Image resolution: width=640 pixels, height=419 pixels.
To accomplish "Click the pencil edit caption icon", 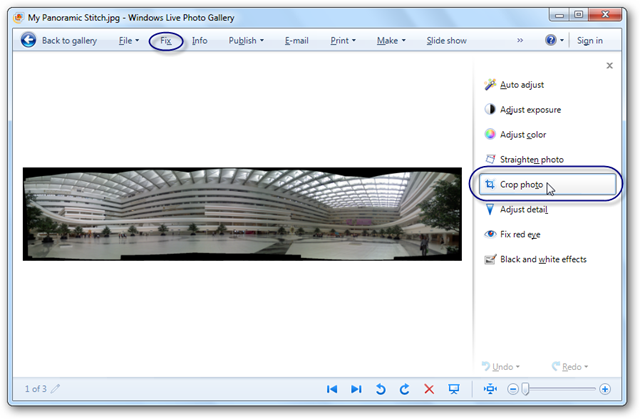I will pos(56,388).
